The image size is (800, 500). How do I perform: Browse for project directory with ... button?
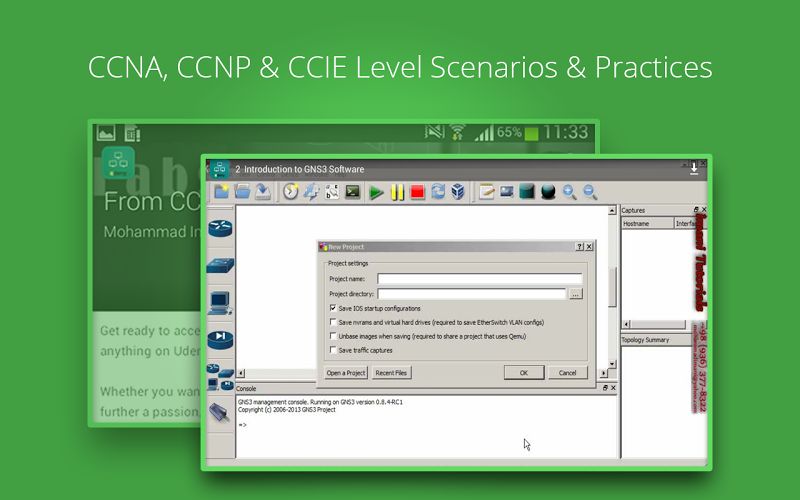tap(576, 294)
